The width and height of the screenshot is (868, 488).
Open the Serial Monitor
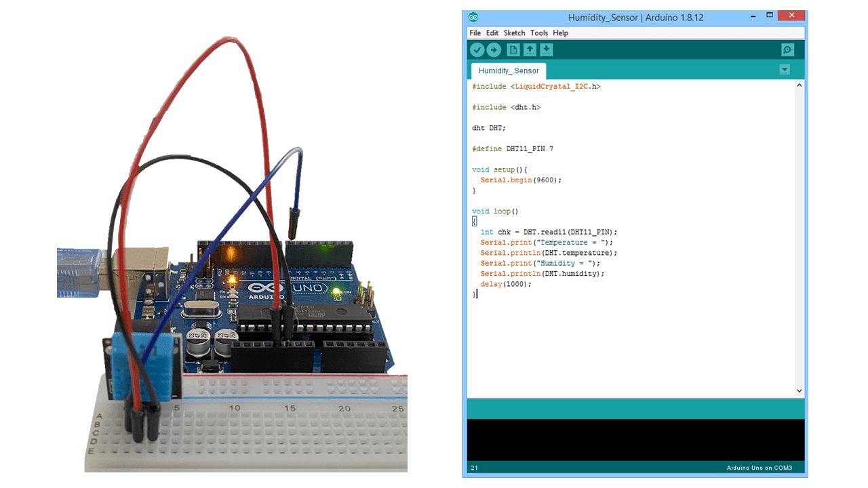(x=787, y=49)
